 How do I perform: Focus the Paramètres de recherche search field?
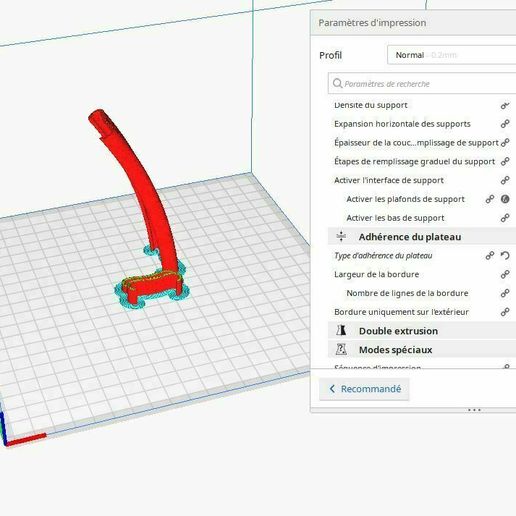[422, 83]
